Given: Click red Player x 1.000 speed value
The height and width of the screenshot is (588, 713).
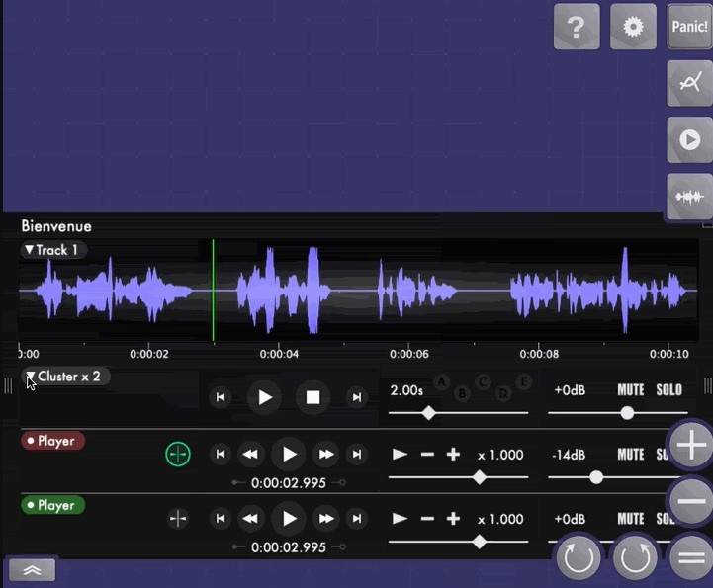Looking at the screenshot, I should [500, 455].
